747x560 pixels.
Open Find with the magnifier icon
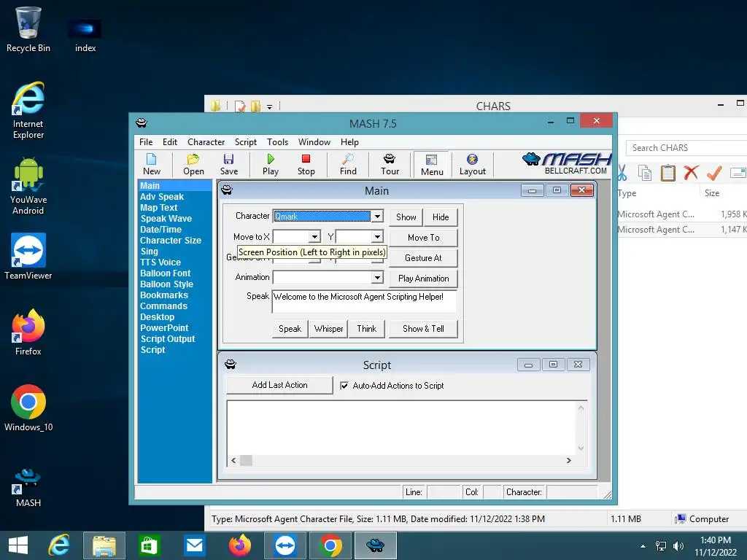click(x=348, y=164)
